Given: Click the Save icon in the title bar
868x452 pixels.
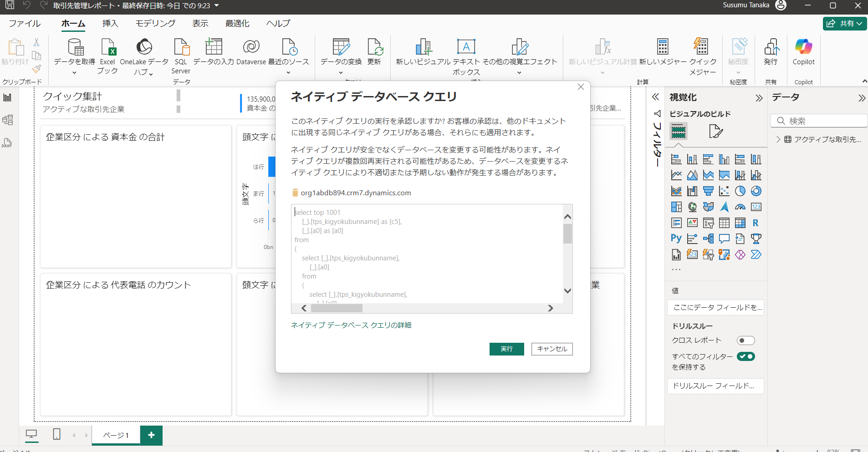Looking at the screenshot, I should pyautogui.click(x=10, y=5).
